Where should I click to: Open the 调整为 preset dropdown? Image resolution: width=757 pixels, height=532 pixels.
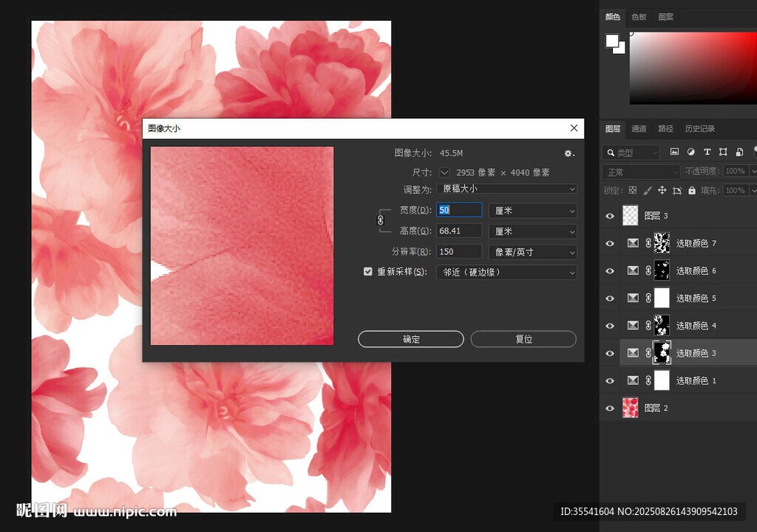click(506, 189)
